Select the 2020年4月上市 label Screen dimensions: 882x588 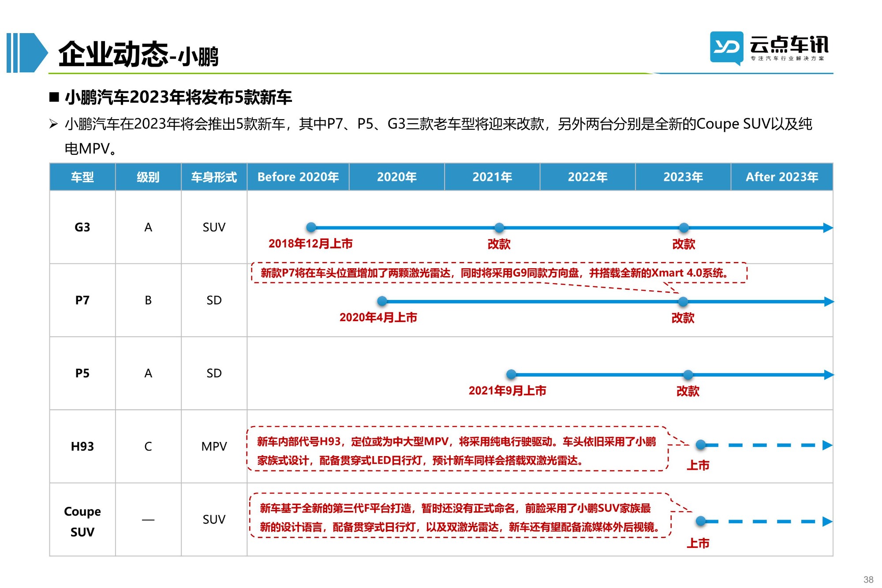pyautogui.click(x=378, y=317)
